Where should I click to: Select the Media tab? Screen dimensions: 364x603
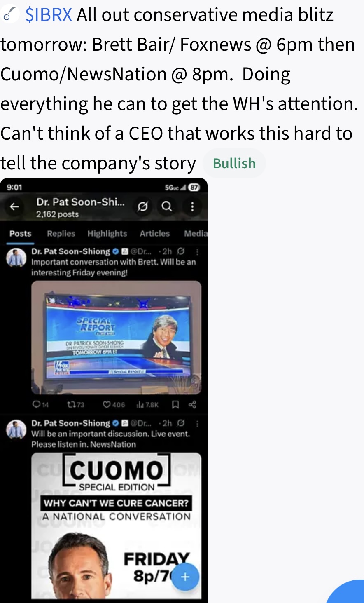195,234
